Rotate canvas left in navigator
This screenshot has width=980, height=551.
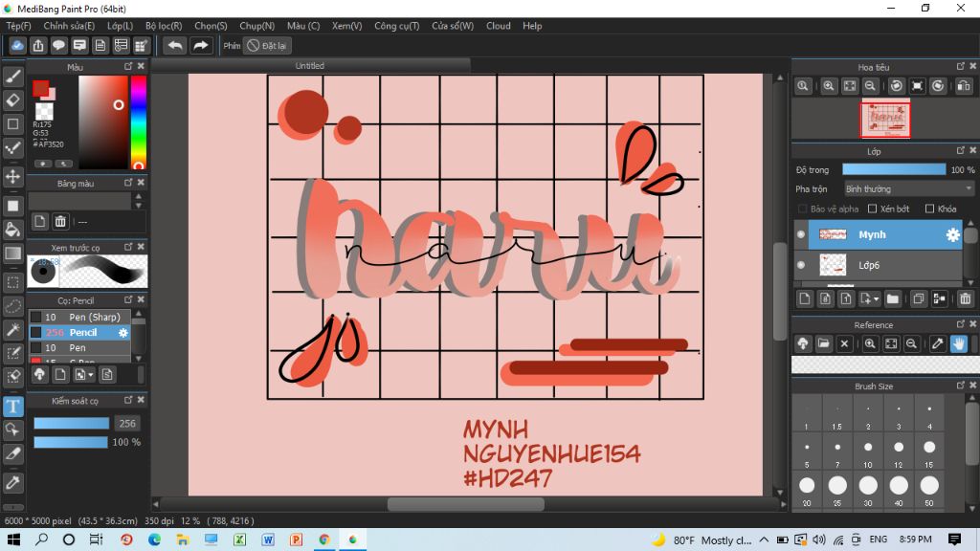896,86
